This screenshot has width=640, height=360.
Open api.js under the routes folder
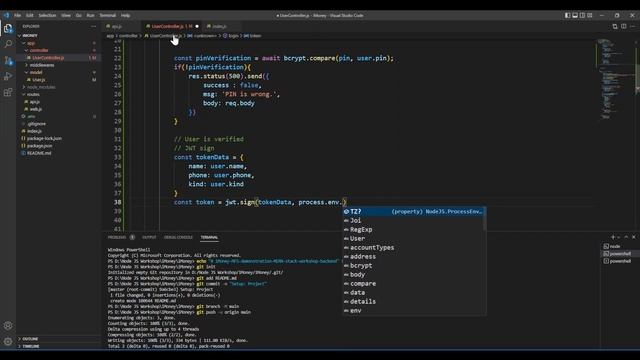35,102
